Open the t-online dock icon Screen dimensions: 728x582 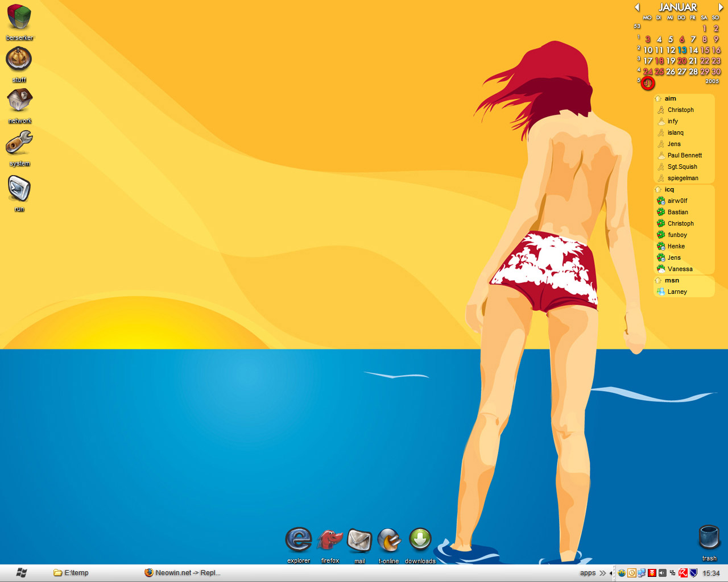click(389, 541)
